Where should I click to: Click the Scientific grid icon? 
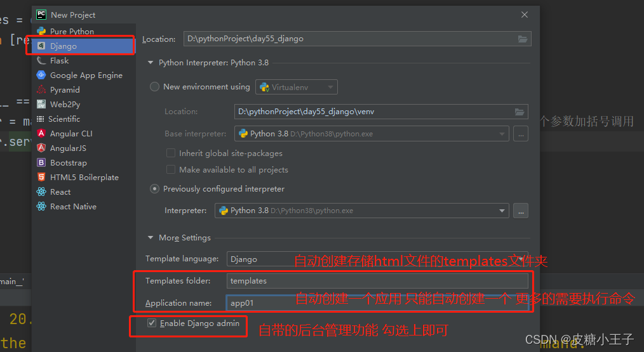tap(40, 119)
